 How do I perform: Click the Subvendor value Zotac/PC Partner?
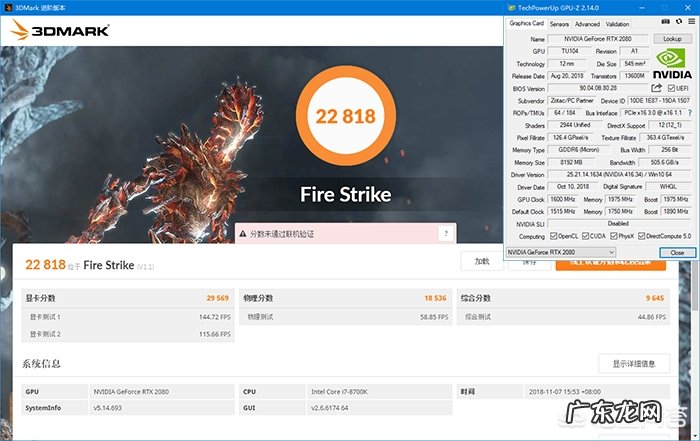tap(572, 101)
